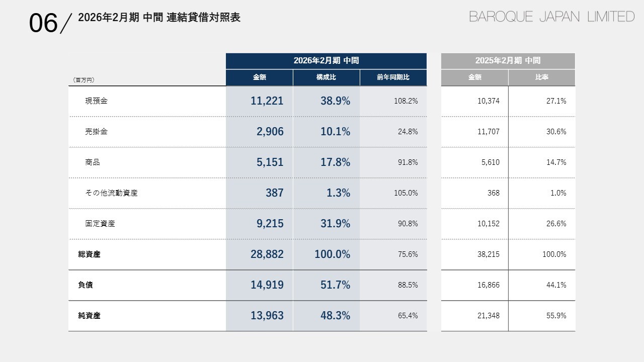Viewport: 644px width, 362px height.
Task: Select the その他流動資産 row label
Action: 111,193
